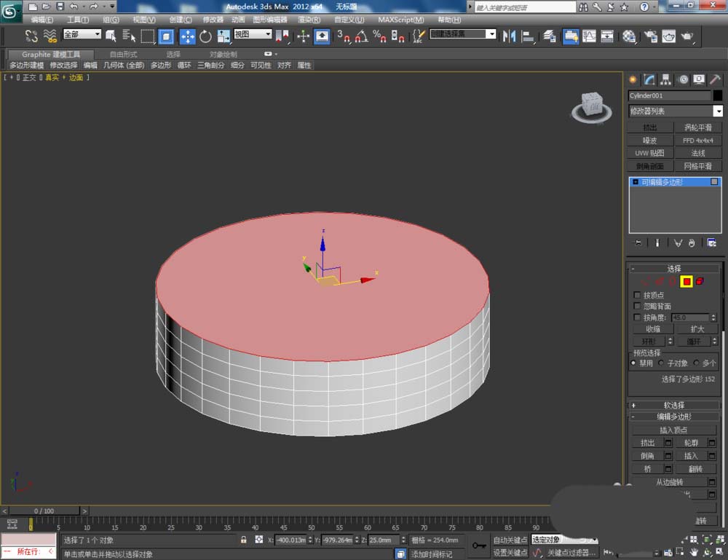Click the 涡轮平滑 modifier button
Screen dimensions: 728x560
pos(697,127)
